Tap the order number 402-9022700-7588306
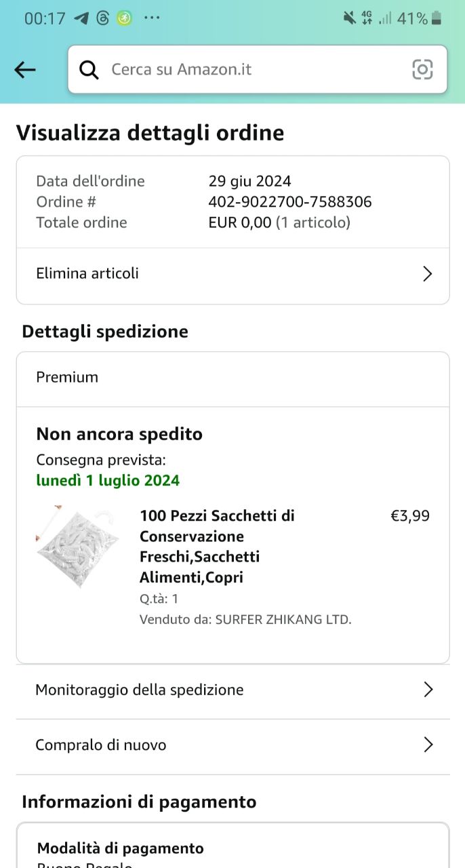 pos(290,202)
